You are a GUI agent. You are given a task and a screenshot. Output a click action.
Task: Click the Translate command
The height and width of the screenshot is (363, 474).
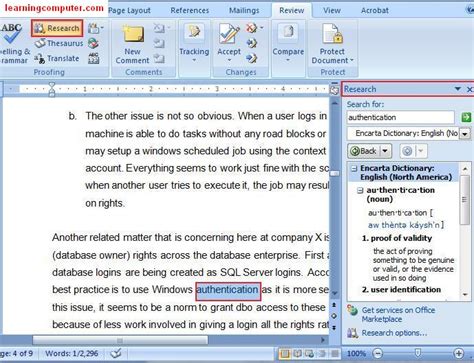(x=57, y=58)
